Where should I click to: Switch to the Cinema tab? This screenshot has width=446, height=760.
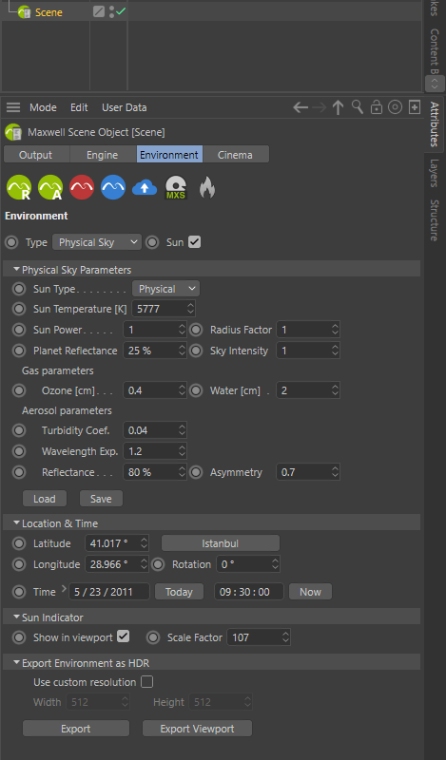click(x=235, y=155)
